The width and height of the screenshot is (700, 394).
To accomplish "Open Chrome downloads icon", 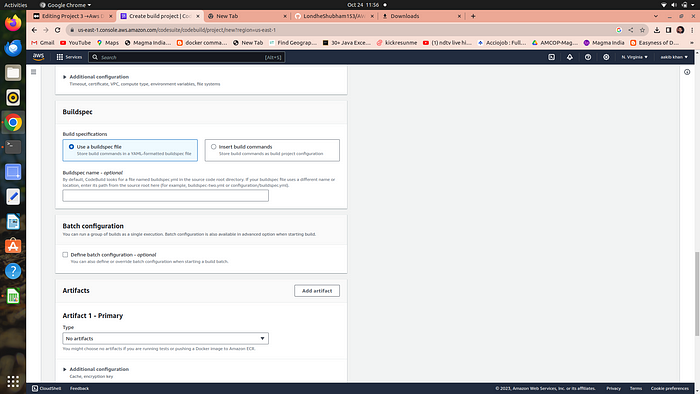I will pos(657,30).
